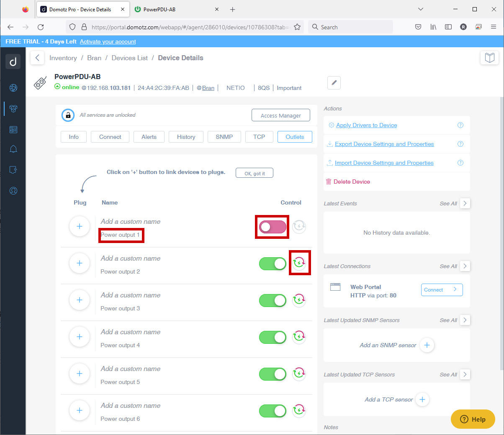The height and width of the screenshot is (435, 504).
Task: Link a device to plug 5
Action: [x=80, y=374]
